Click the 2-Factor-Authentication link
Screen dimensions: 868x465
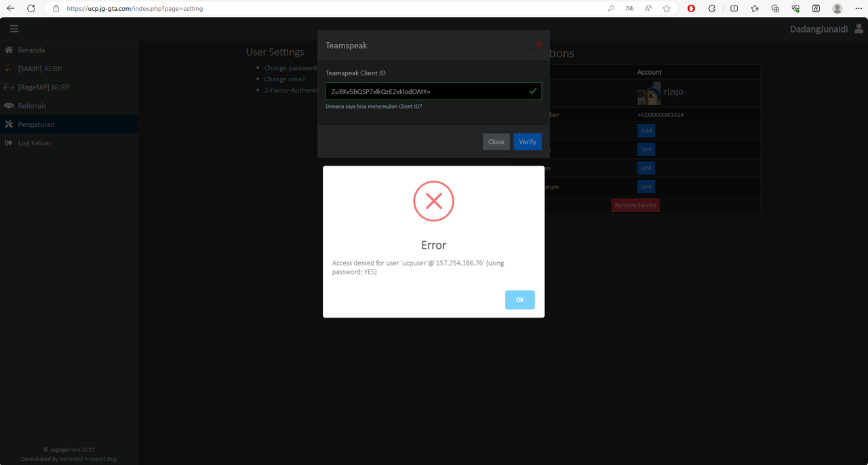pyautogui.click(x=292, y=90)
